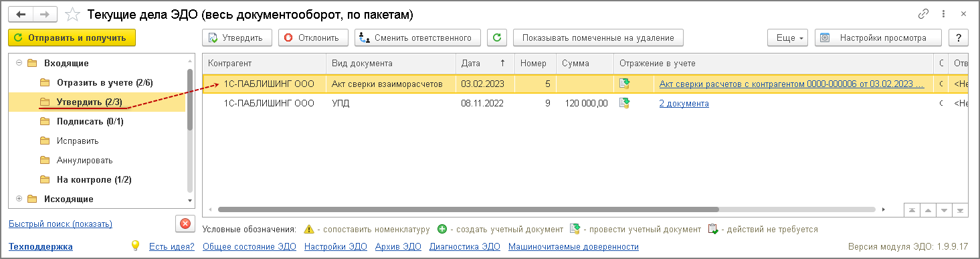This screenshot has height=259, width=980.
Task: Open Настройки просмотра
Action: 878,38
